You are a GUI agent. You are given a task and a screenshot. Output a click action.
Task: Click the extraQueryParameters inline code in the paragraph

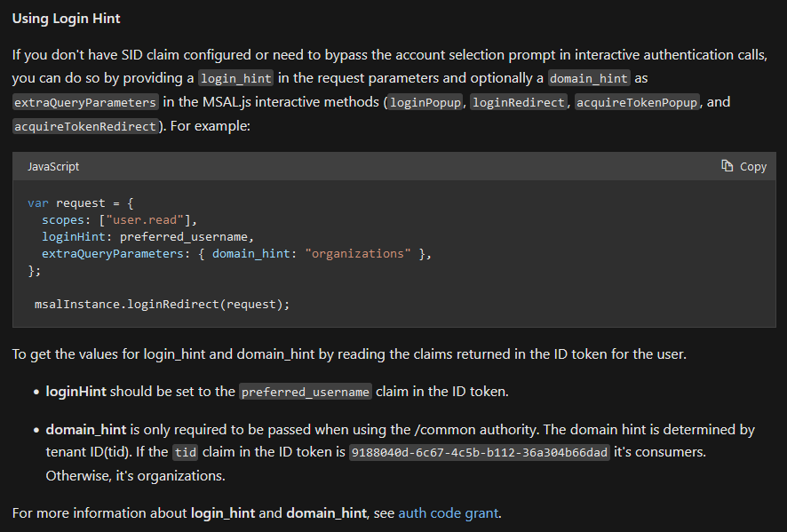coord(85,102)
